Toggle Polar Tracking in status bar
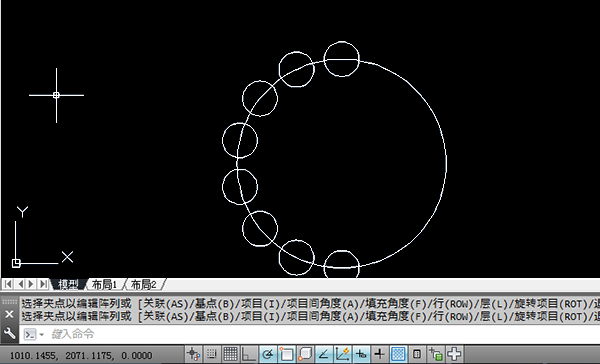Image resolution: width=600 pixels, height=364 pixels. pyautogui.click(x=267, y=354)
